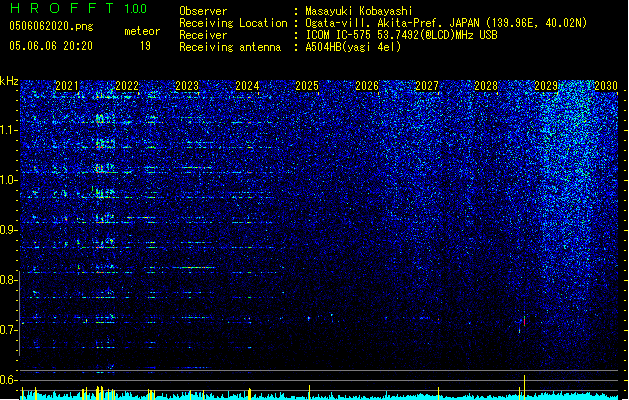Viewport: 629px width, 400px height.
Task: Click the tall yellow spike below the red echo
Action: pyautogui.click(x=524, y=387)
